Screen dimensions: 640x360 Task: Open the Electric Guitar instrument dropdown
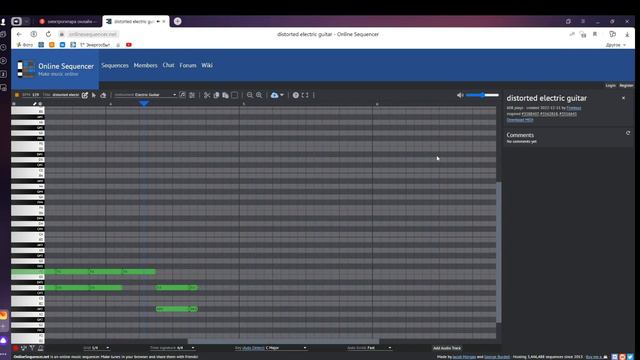(x=145, y=95)
